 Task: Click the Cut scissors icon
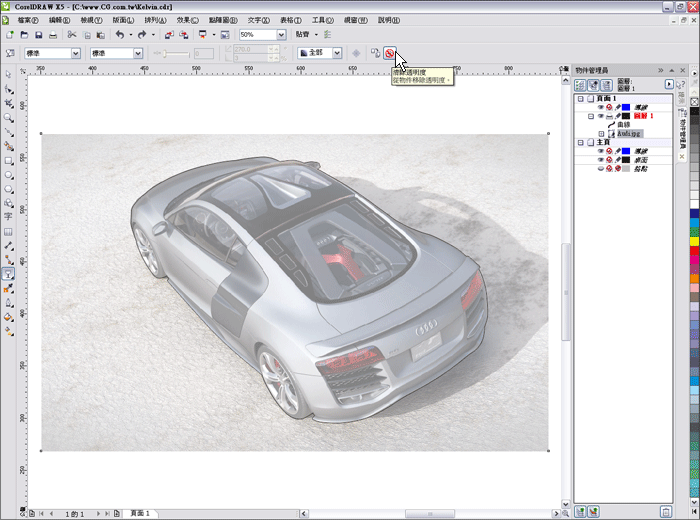pyautogui.click(x=72, y=35)
